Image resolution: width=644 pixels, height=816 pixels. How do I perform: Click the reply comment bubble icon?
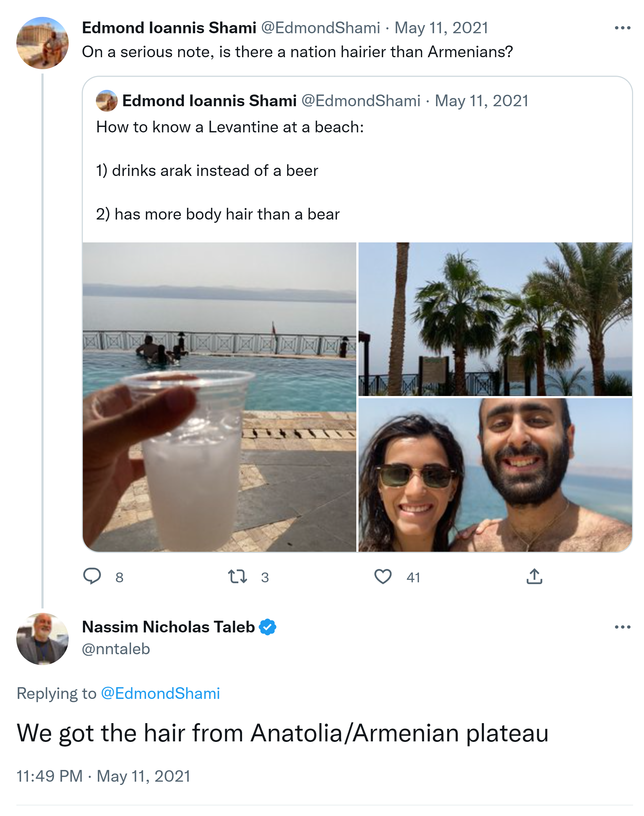[x=92, y=576]
